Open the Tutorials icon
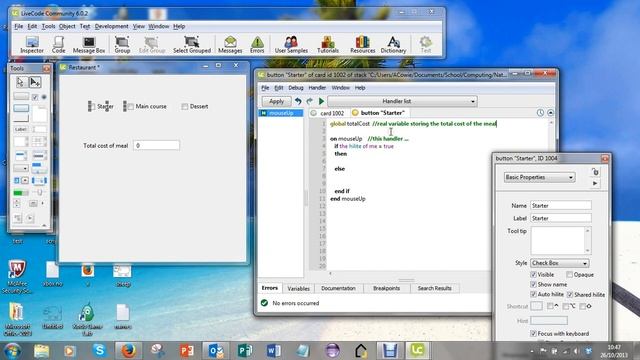 point(328,44)
